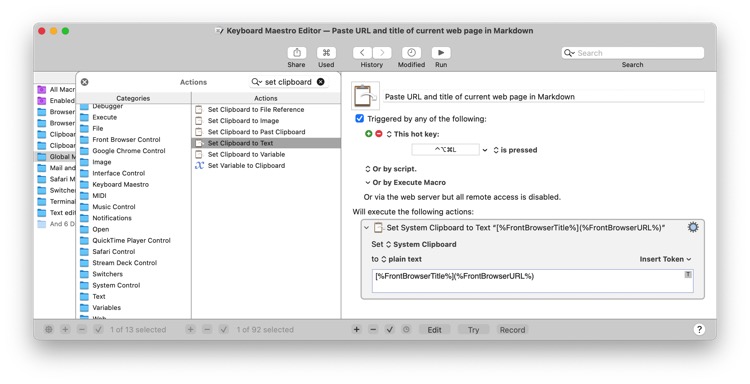Show the Modified clock icon list
The image size is (750, 384).
411,53
